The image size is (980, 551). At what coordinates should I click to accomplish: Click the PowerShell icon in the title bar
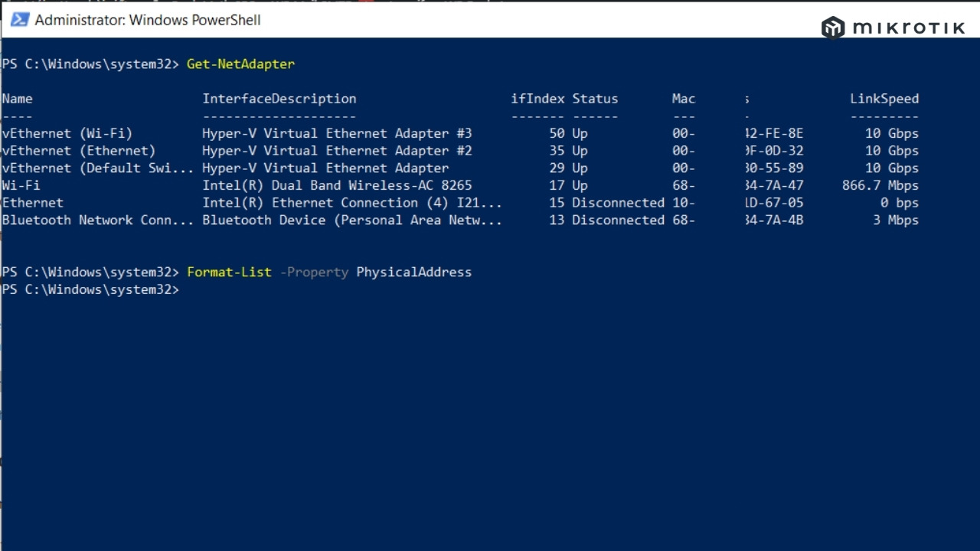[x=19, y=20]
